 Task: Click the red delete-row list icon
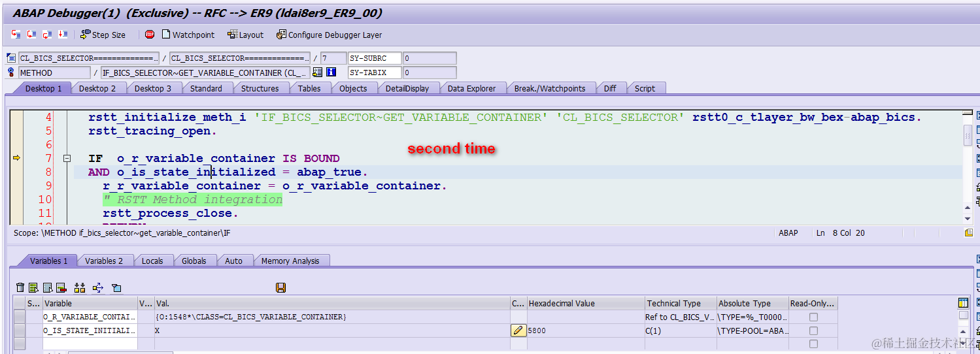pos(61,287)
